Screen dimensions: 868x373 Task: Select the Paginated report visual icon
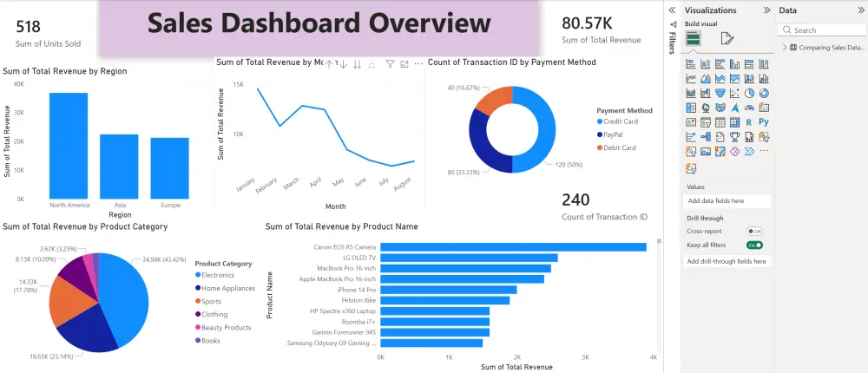point(750,137)
